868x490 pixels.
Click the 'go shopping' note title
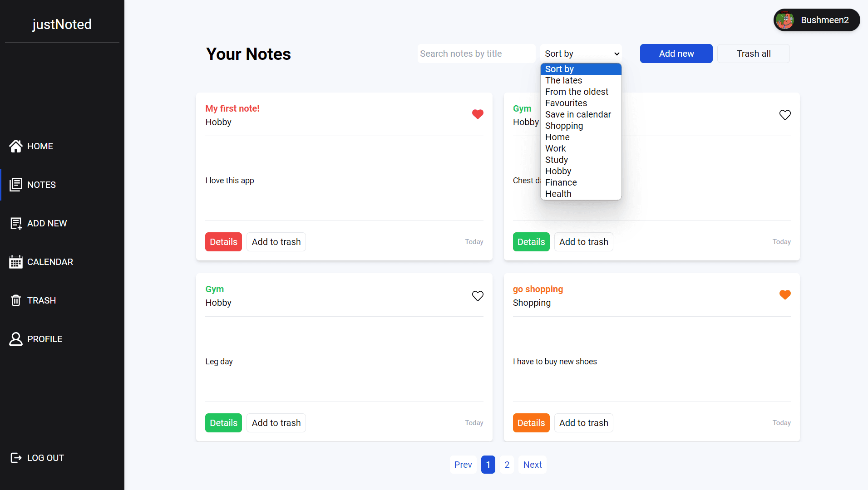(538, 289)
